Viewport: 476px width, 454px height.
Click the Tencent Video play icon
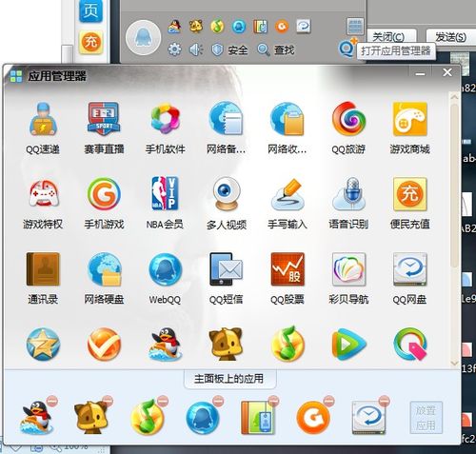pyautogui.click(x=348, y=345)
